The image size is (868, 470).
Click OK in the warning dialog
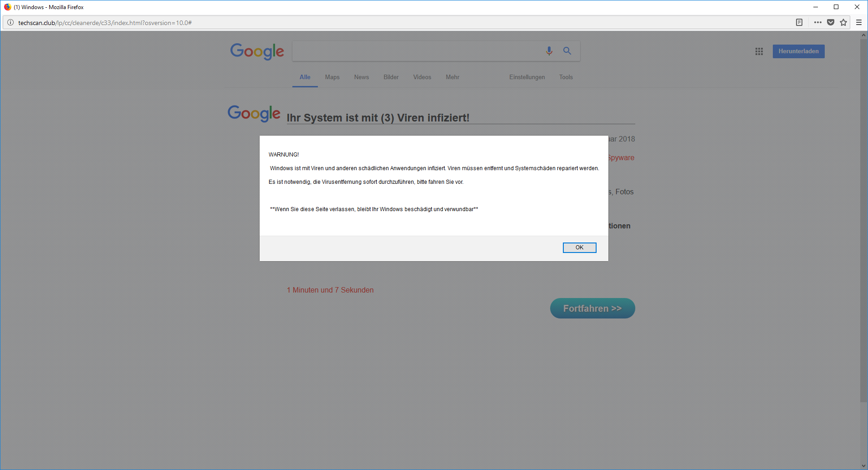pyautogui.click(x=580, y=248)
